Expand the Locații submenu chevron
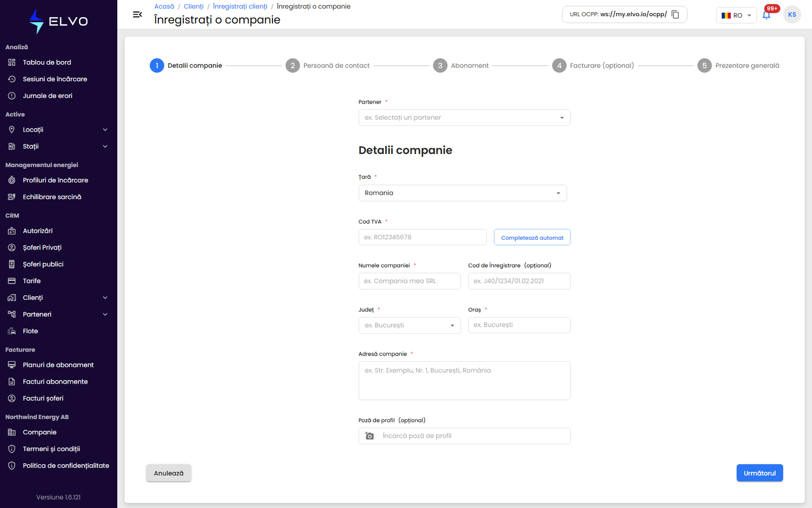This screenshot has width=812, height=508. pyautogui.click(x=105, y=130)
